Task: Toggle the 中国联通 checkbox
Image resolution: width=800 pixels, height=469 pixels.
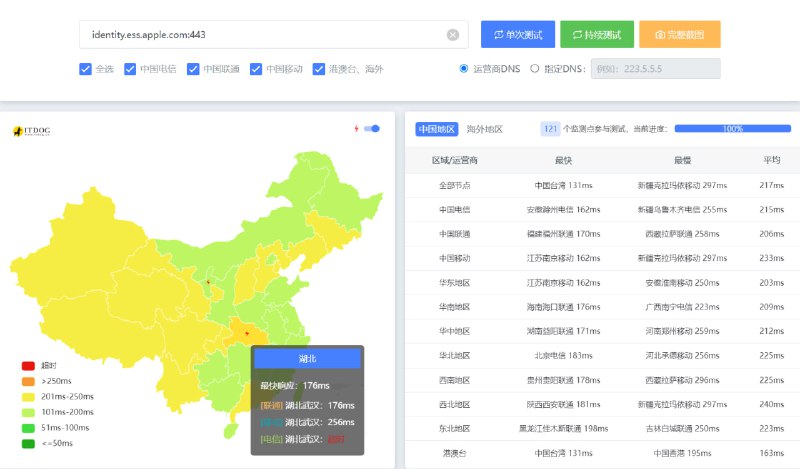Action: 193,69
